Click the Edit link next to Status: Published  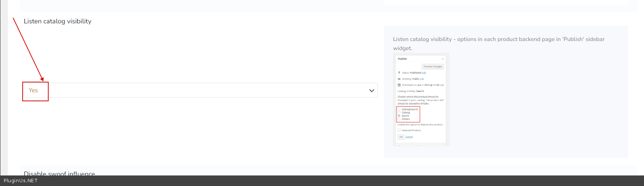tap(424, 73)
